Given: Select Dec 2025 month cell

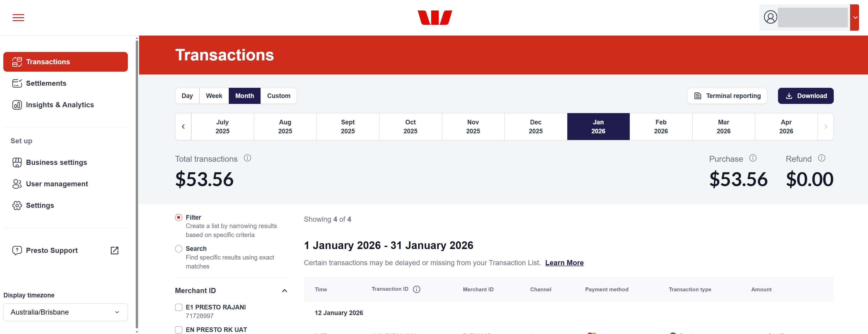Looking at the screenshot, I should [535, 126].
